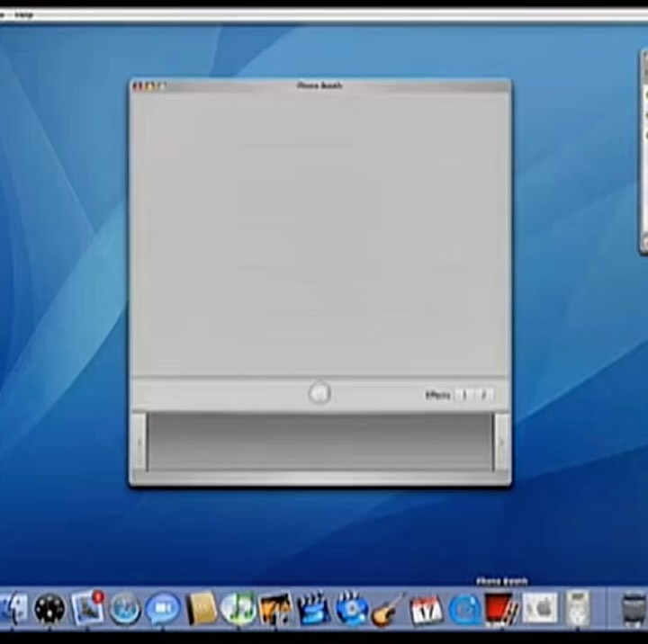
Task: Open the Help menu
Action: coord(23,15)
